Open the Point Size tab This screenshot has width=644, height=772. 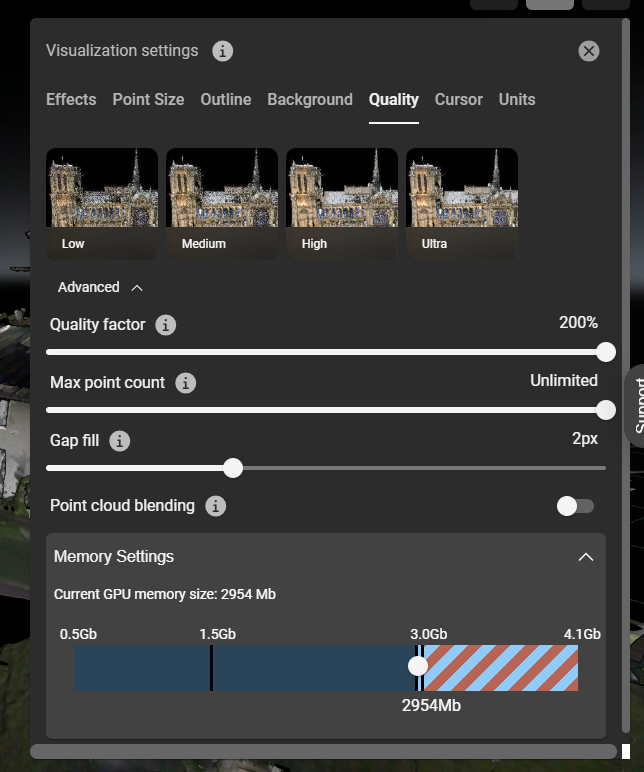148,100
